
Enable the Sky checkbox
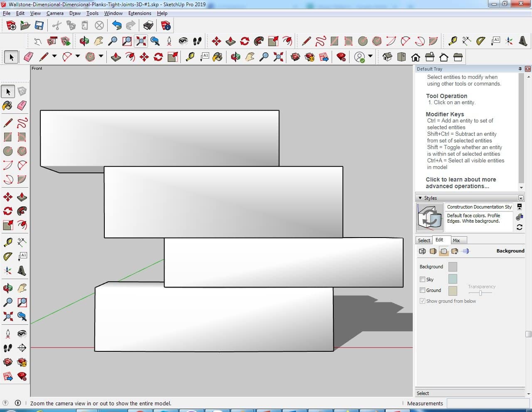(423, 280)
